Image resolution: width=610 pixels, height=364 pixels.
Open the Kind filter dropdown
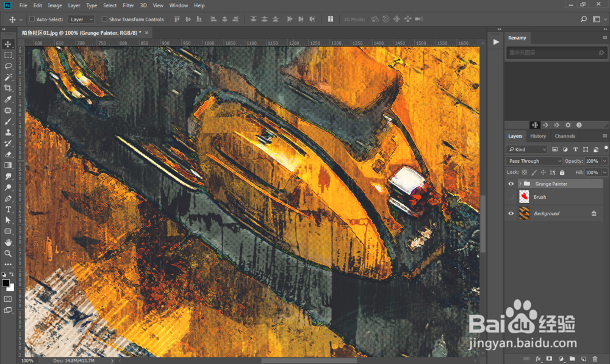click(x=527, y=149)
